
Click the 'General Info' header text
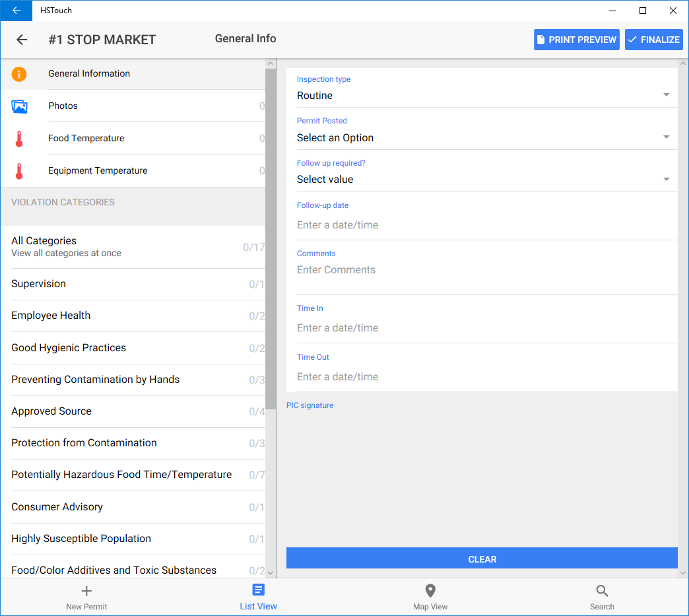point(246,39)
